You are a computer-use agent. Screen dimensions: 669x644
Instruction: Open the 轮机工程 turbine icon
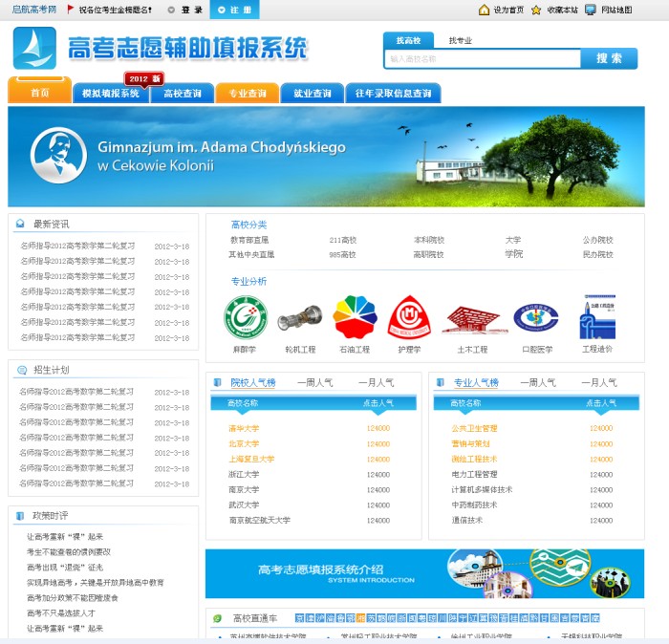click(x=300, y=318)
